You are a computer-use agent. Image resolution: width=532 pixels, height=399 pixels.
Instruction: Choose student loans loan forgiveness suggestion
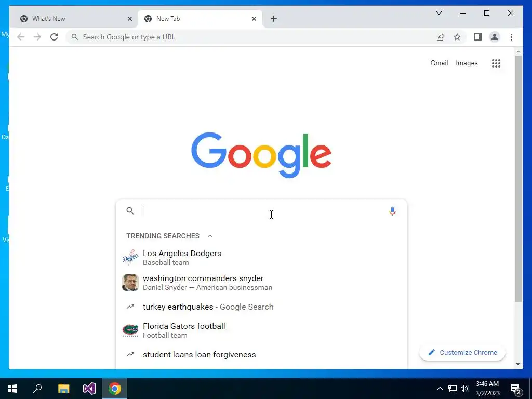click(x=261, y=354)
